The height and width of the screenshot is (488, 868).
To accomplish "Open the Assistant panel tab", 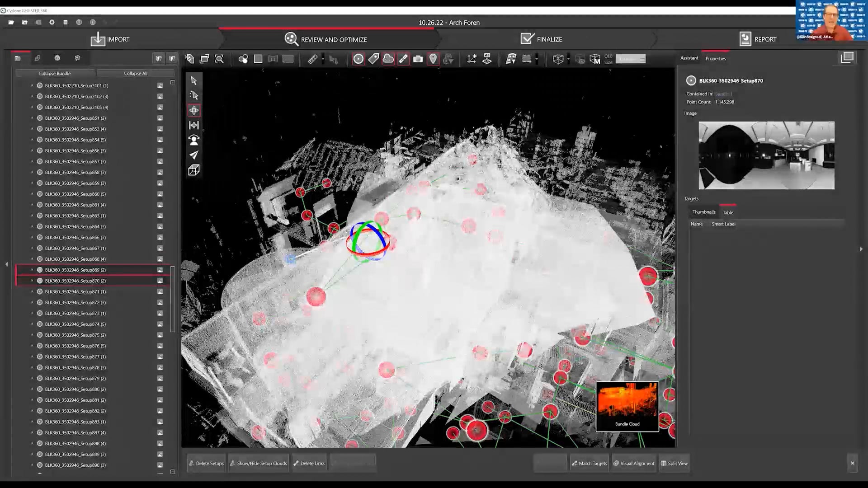I will click(x=689, y=58).
